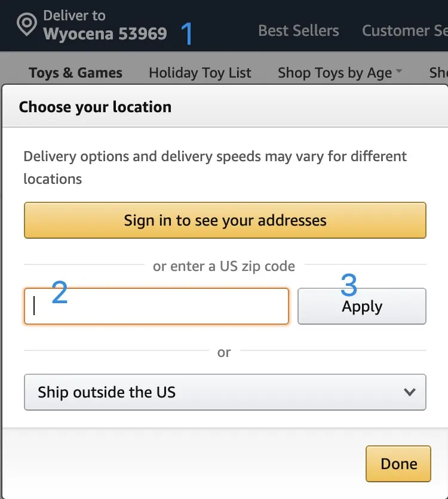Click the Done button

pyautogui.click(x=398, y=464)
